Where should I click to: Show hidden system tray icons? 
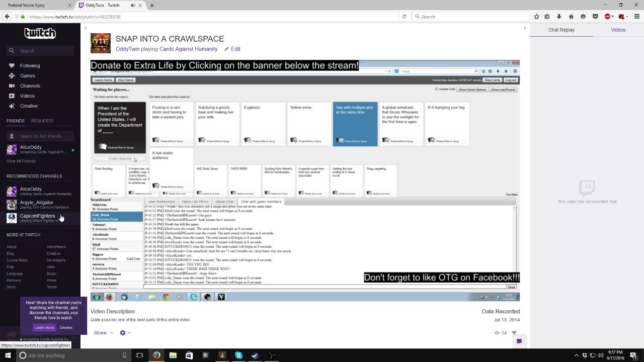coord(576,355)
